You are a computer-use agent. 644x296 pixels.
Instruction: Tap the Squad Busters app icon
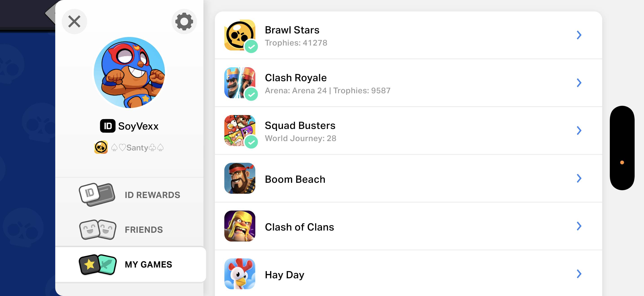pyautogui.click(x=240, y=130)
